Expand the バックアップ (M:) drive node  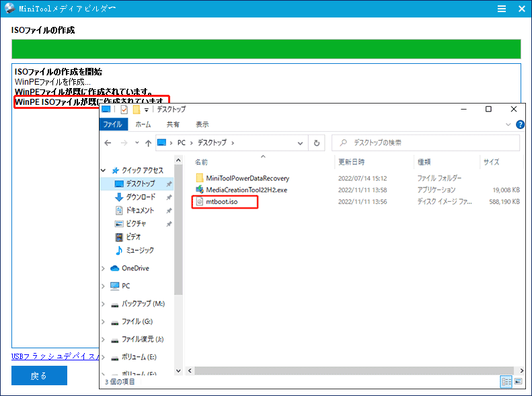tap(103, 304)
